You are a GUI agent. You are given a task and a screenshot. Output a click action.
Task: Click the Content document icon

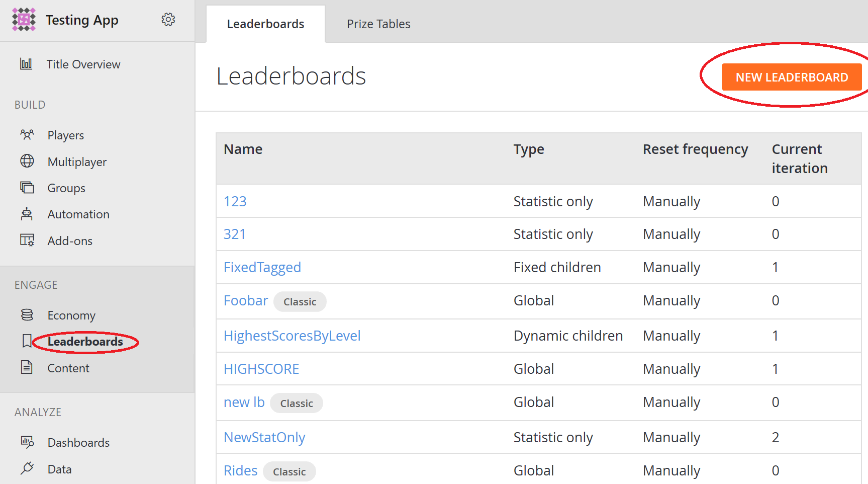pyautogui.click(x=27, y=367)
